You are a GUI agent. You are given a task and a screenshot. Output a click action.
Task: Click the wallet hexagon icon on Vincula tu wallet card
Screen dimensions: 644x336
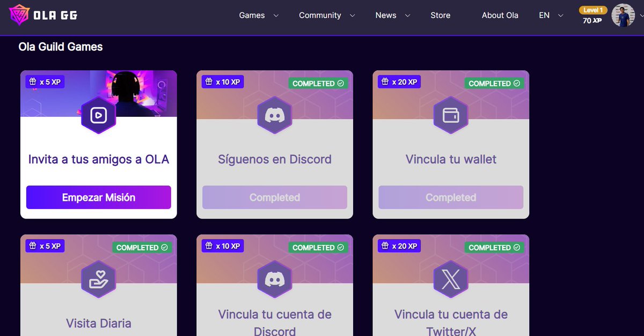(x=451, y=115)
